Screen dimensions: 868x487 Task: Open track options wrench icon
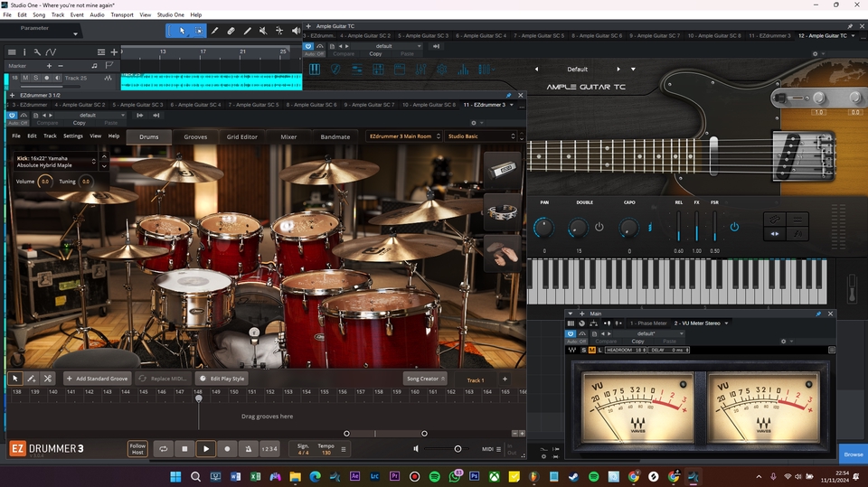pos(36,52)
